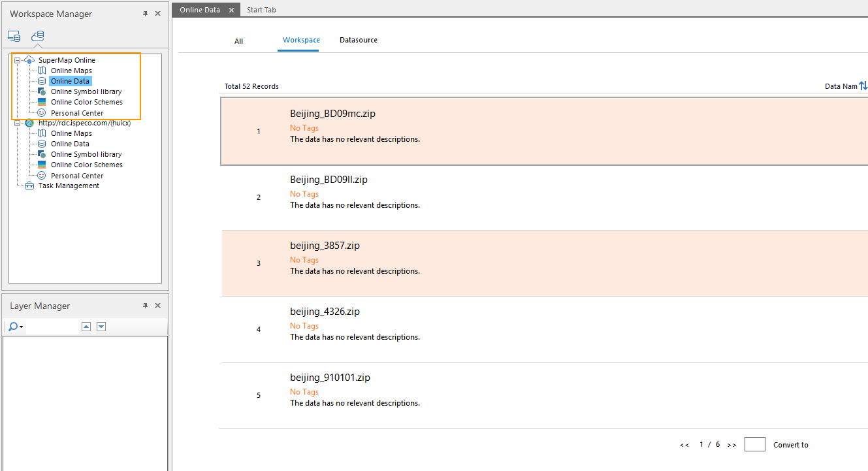
Task: Collapse the SuperMap Online tree node
Action: (18, 60)
